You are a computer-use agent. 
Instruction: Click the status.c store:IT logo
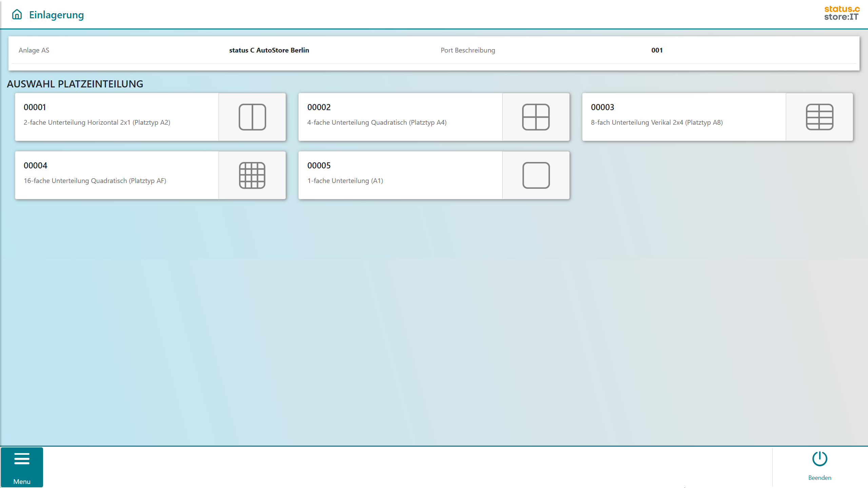842,14
